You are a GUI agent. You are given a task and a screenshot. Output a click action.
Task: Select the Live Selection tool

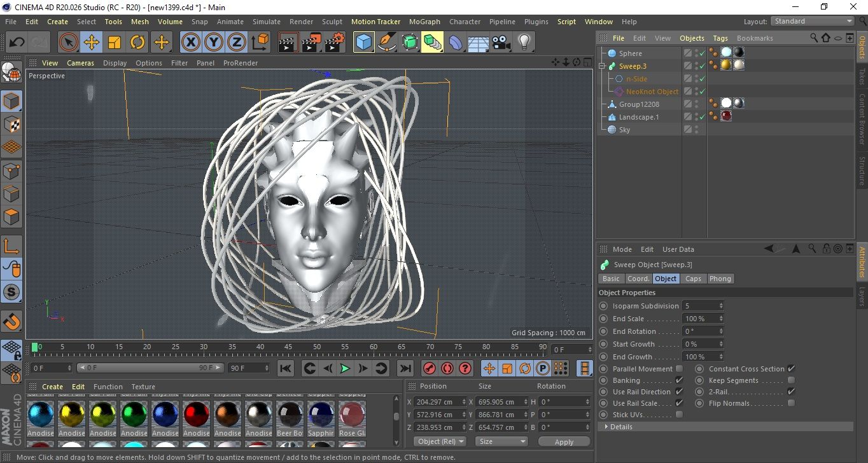click(x=68, y=43)
